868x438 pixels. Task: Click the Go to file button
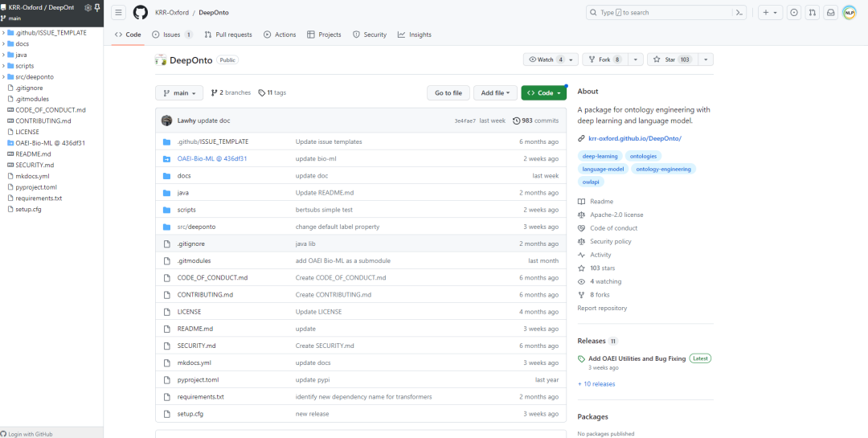tap(448, 92)
